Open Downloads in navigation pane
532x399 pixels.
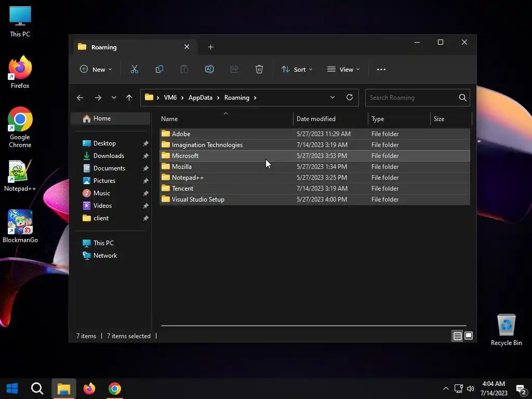(x=109, y=156)
